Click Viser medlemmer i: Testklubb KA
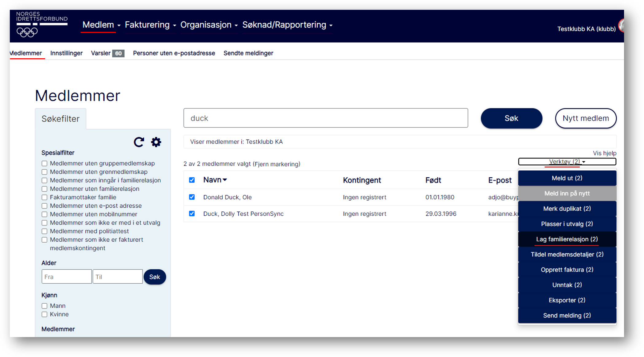Viewport: 644px width, 357px height. click(236, 142)
